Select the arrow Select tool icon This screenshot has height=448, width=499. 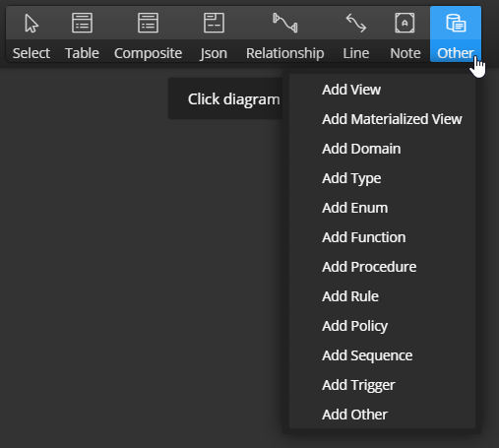pyautogui.click(x=31, y=23)
